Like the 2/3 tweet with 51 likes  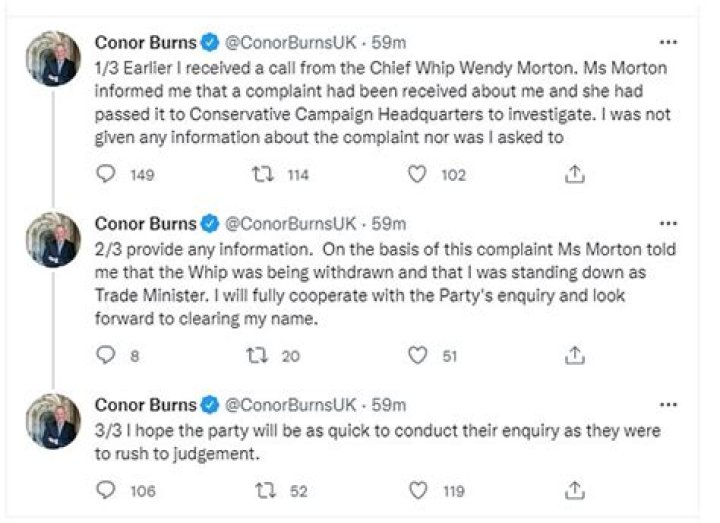tap(421, 354)
